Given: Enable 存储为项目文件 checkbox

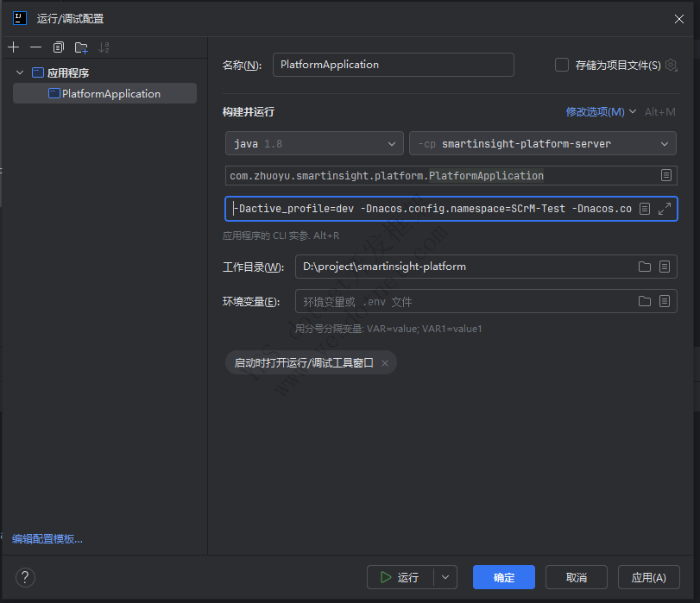Looking at the screenshot, I should 562,65.
